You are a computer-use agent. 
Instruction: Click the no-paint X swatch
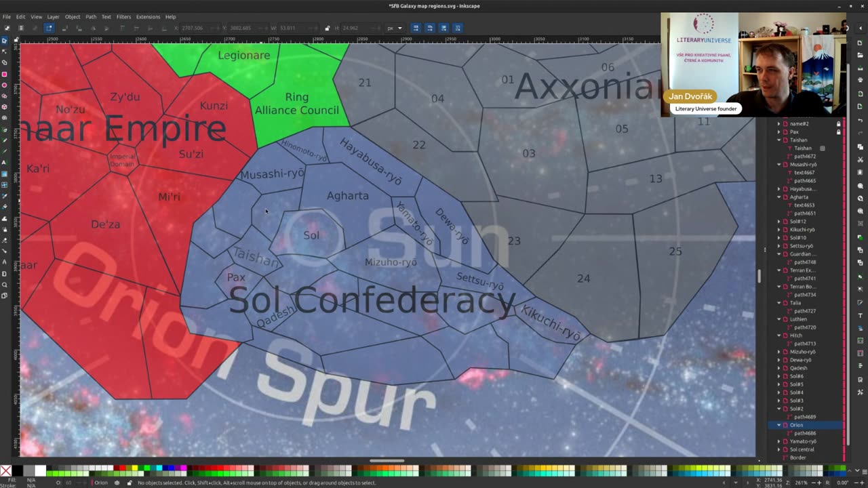coord(5,470)
